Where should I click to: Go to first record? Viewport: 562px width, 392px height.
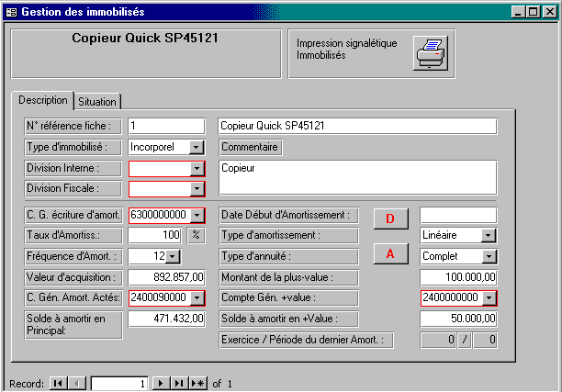point(58,384)
